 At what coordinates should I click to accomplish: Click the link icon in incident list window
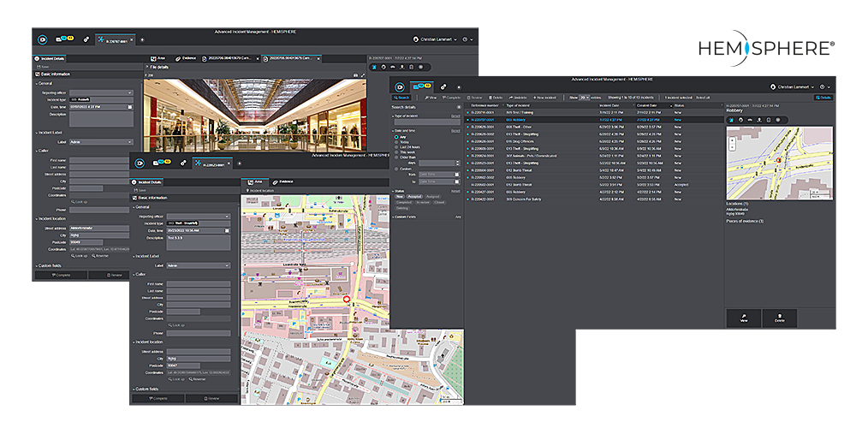pyautogui.click(x=444, y=87)
